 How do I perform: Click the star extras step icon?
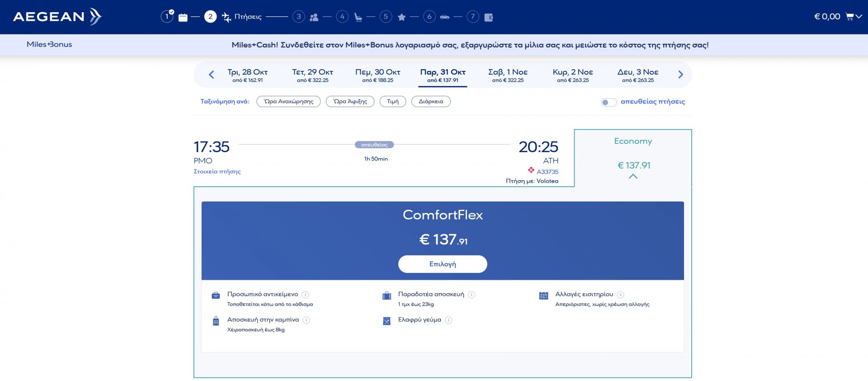tap(401, 17)
